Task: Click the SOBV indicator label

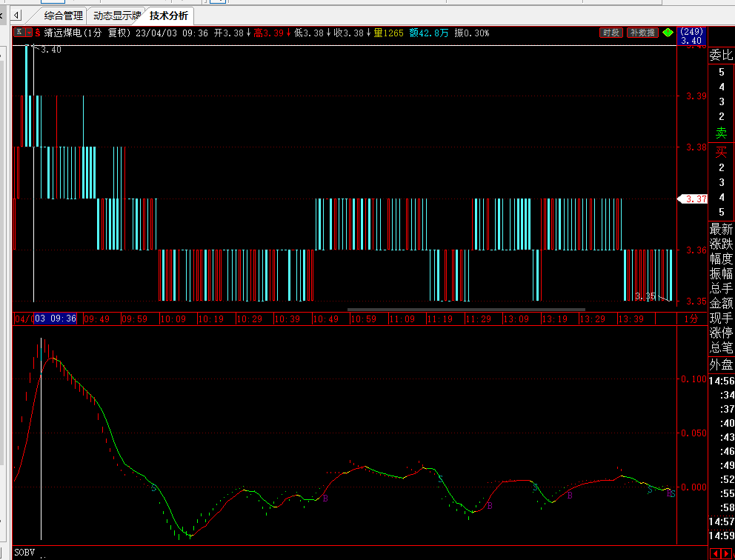Action: tap(25, 553)
